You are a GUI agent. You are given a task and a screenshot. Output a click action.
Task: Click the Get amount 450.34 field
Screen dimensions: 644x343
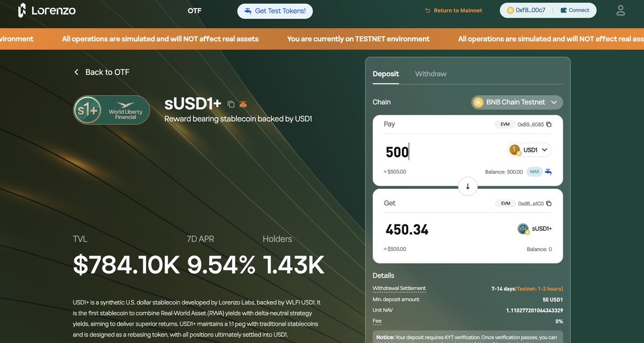(x=407, y=230)
